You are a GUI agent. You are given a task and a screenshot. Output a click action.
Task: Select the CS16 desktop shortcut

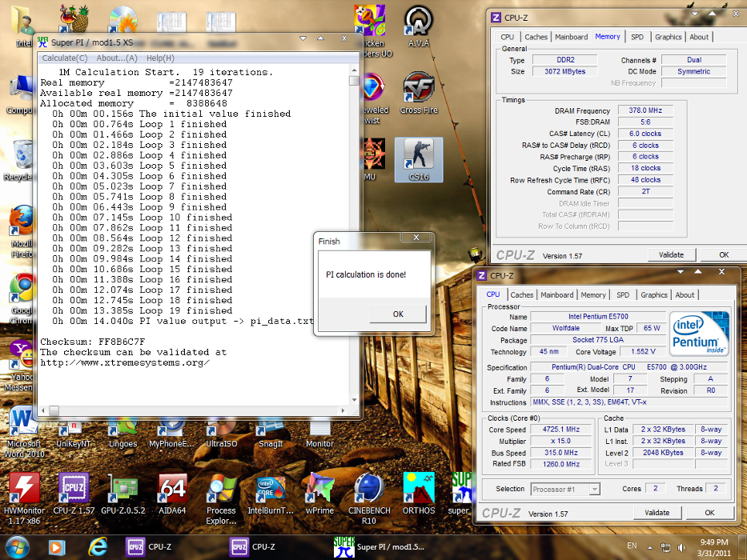point(419,159)
